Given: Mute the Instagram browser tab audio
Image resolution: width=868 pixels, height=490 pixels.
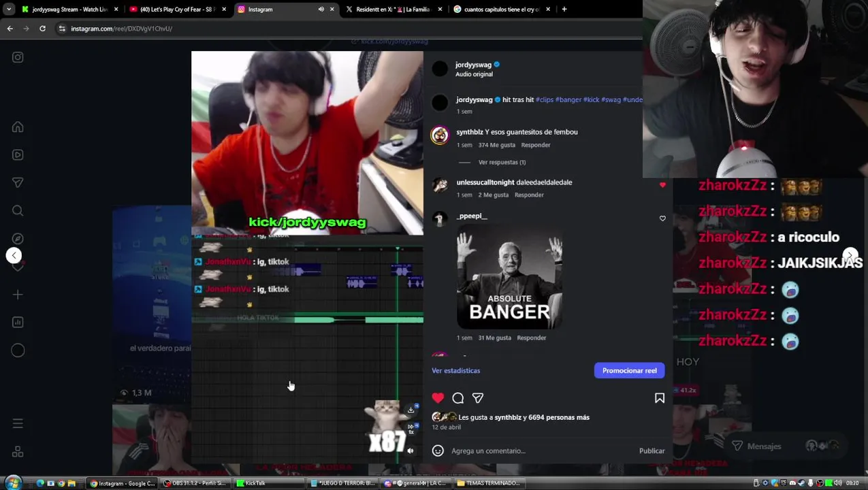Looking at the screenshot, I should click(x=321, y=10).
